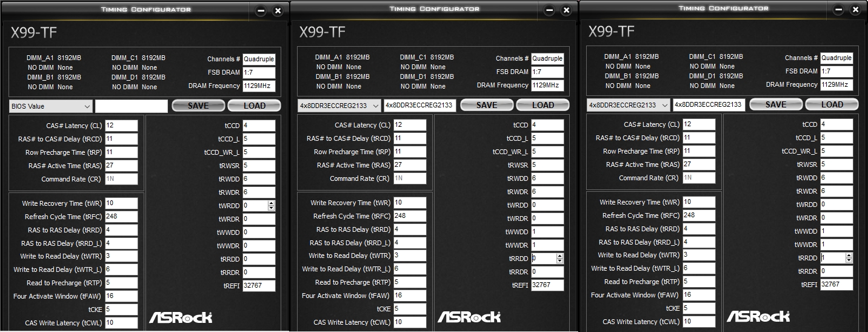Image resolution: width=868 pixels, height=332 pixels.
Task: Focus the empty profile name field in left window
Action: click(x=132, y=106)
